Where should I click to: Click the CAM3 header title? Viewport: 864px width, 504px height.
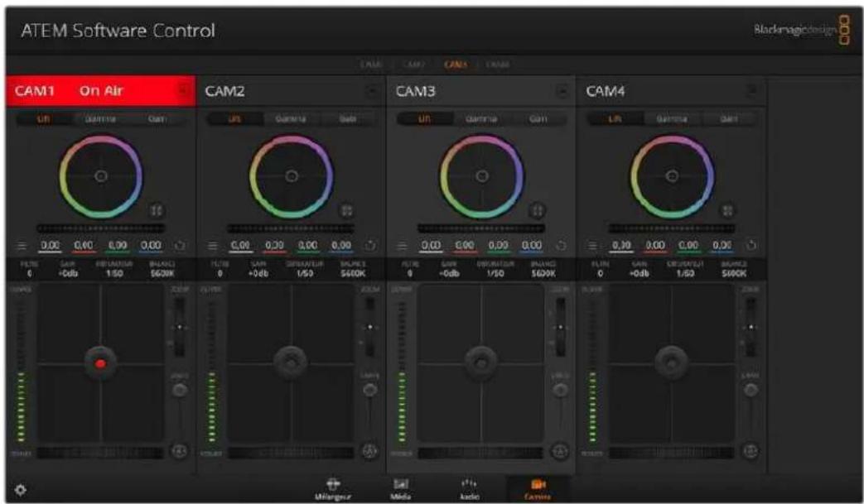(416, 91)
